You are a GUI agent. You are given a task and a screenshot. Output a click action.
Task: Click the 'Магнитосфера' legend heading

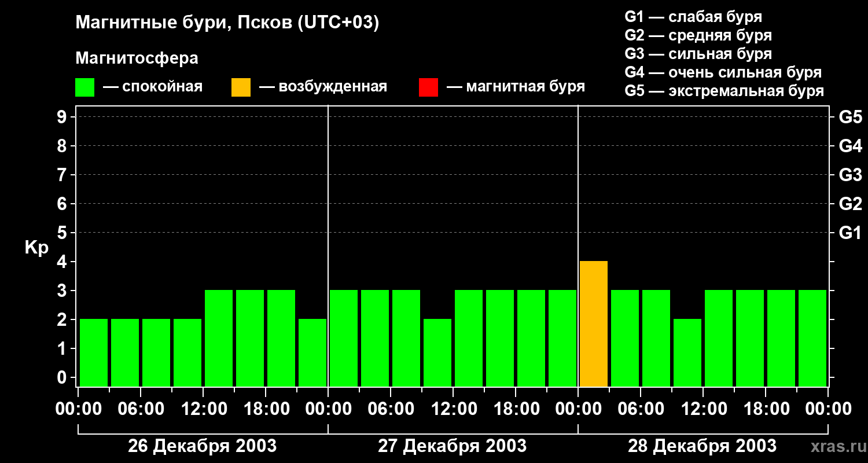137,58
